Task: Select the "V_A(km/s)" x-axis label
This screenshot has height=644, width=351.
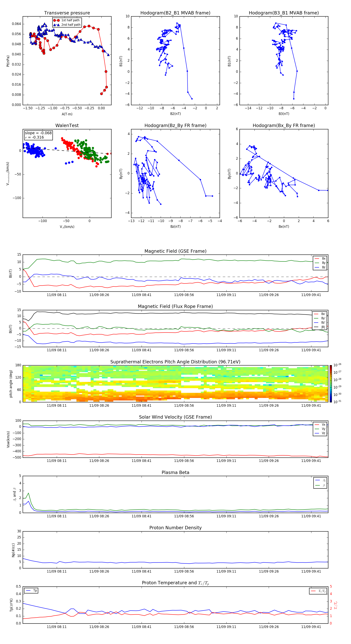Action: click(x=67, y=227)
